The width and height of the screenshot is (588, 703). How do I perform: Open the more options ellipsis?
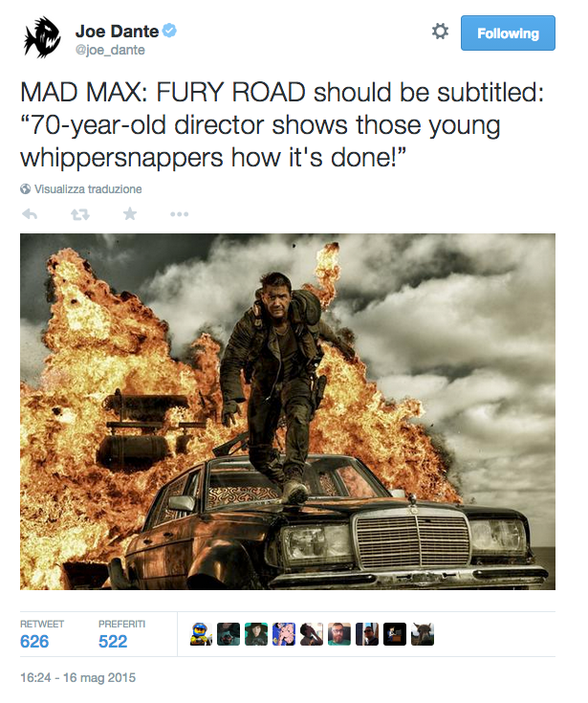pos(180,215)
